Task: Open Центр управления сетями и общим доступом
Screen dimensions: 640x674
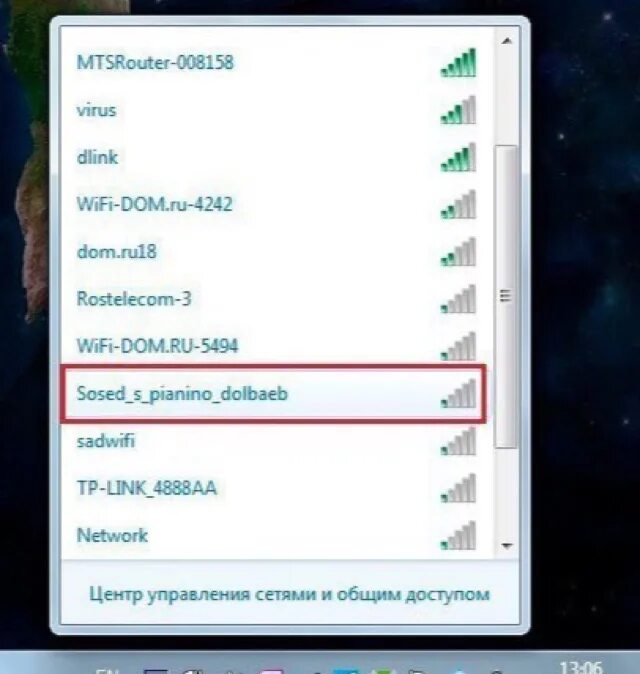Action: tap(289, 595)
